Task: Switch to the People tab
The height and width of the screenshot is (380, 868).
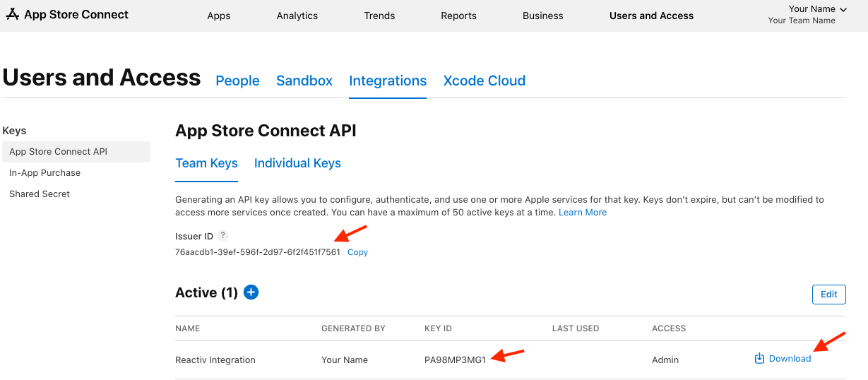Action: 237,81
